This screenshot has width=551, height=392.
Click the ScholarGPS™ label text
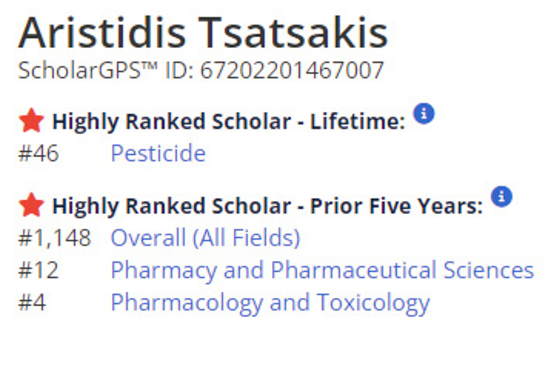(79, 70)
